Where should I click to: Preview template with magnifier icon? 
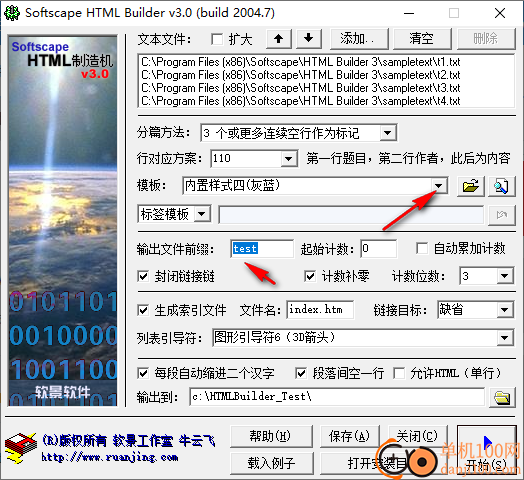tap(501, 186)
